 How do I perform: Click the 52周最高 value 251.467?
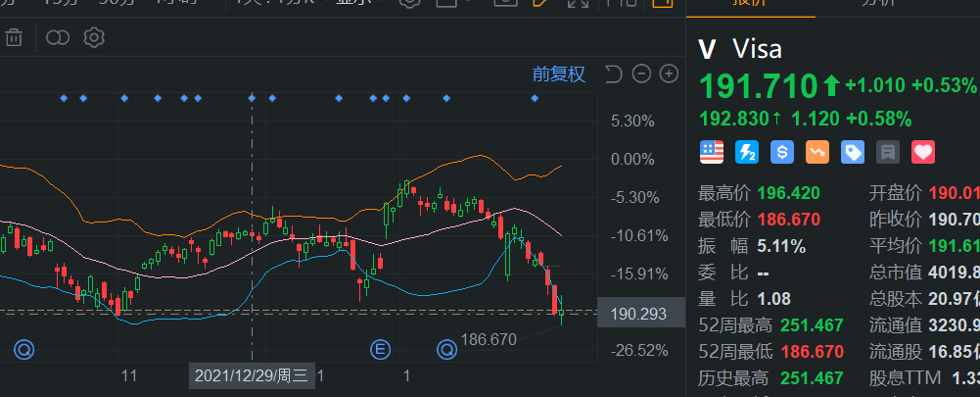pos(812,325)
